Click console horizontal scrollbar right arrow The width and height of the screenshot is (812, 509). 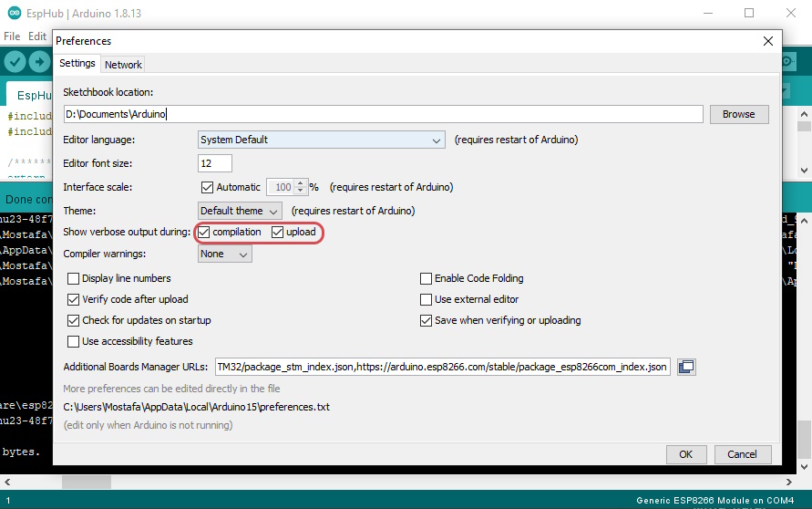pyautogui.click(x=788, y=482)
